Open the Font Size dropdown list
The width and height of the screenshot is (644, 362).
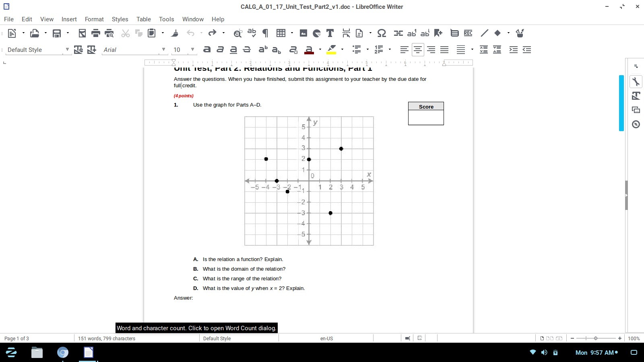tap(192, 50)
